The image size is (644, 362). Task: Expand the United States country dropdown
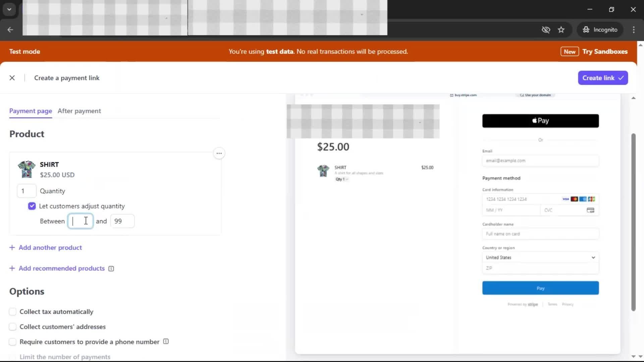pos(540,257)
